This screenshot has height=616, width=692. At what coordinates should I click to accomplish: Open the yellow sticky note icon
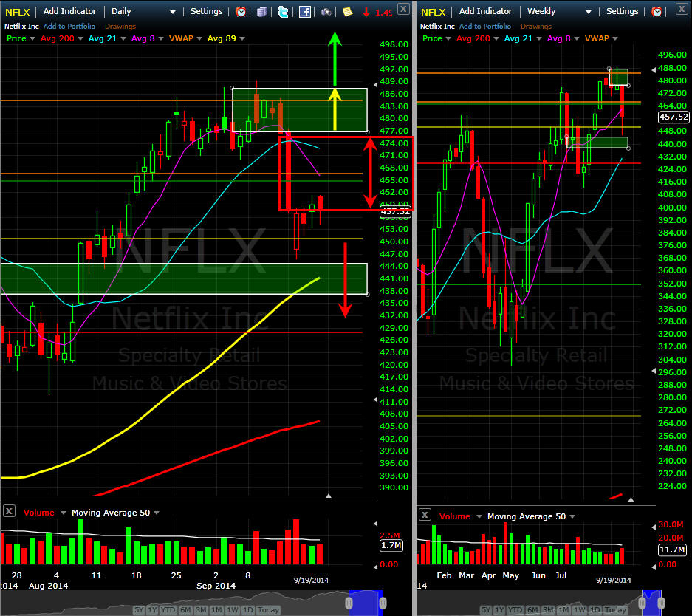[x=347, y=12]
